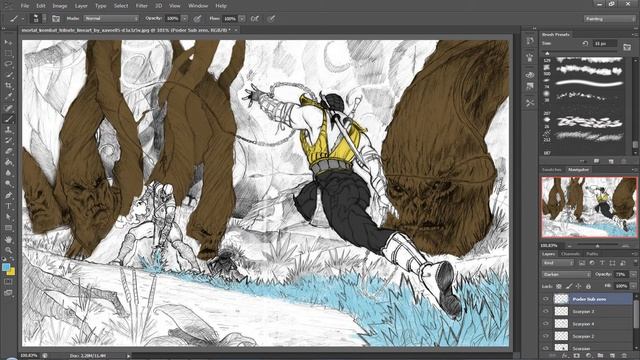640x360 pixels.
Task: Enable pressure for opacity icon
Action: point(198,18)
